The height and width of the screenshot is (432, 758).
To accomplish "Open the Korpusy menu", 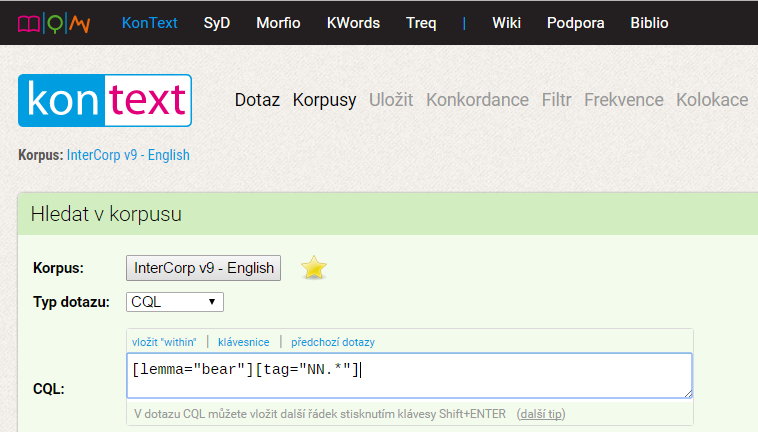I will [x=324, y=100].
